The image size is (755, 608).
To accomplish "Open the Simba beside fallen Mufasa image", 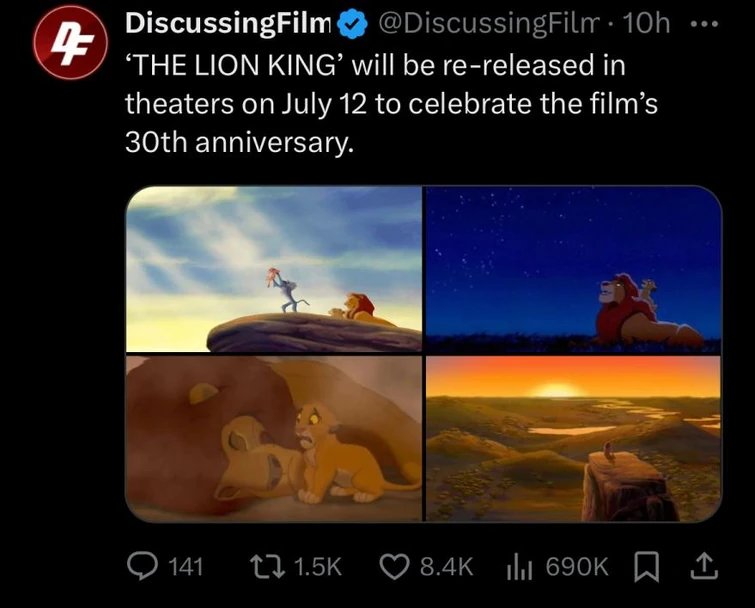I will pos(274,438).
